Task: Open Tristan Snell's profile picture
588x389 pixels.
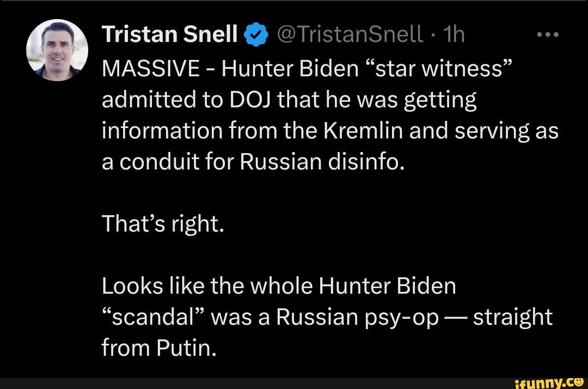Action: [x=57, y=50]
